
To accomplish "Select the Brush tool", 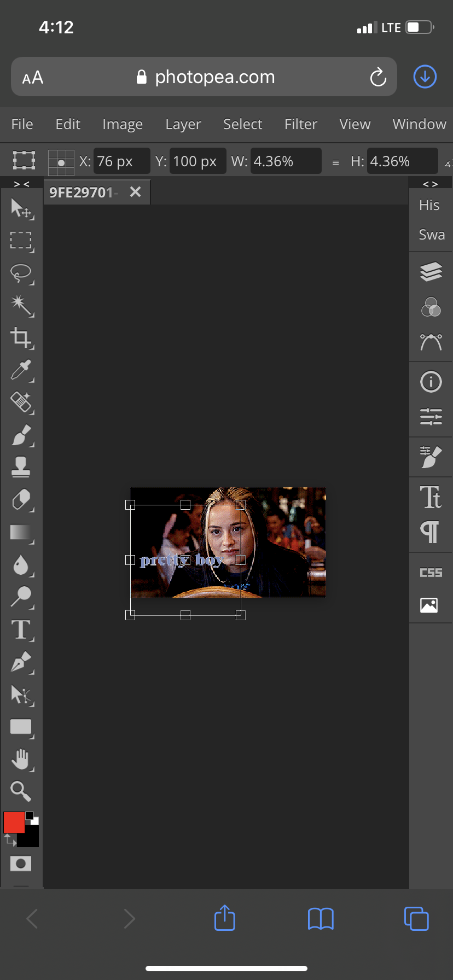I will coord(21,435).
